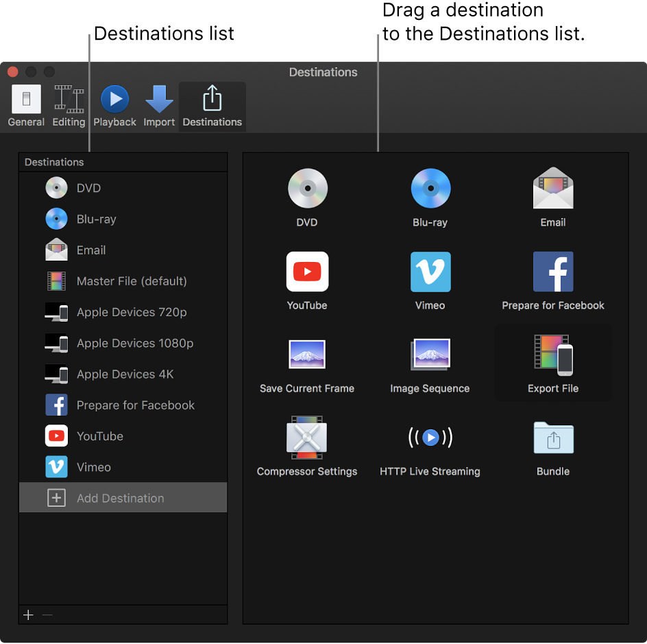Select Master File (default) in the list
The height and width of the screenshot is (644, 647).
point(132,281)
